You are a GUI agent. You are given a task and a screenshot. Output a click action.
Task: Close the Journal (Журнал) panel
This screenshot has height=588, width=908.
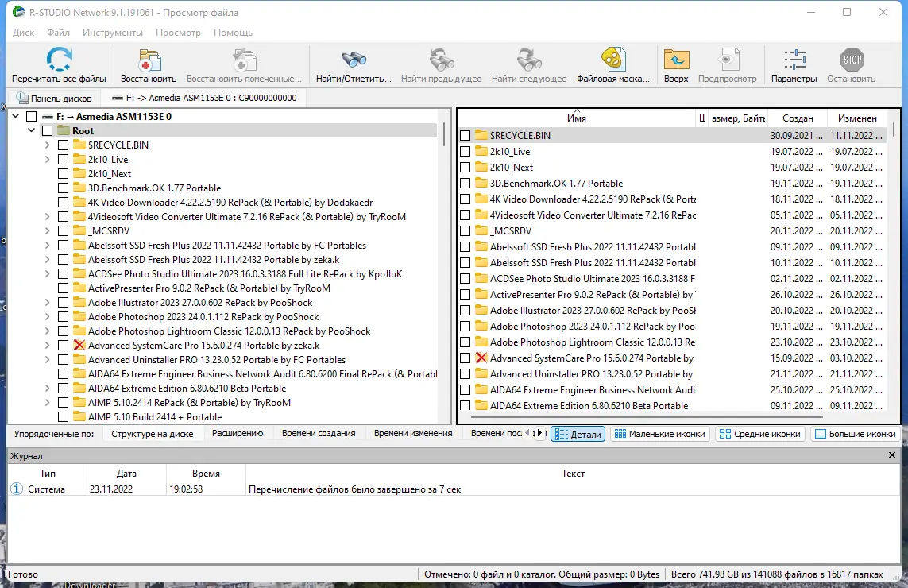pos(892,455)
